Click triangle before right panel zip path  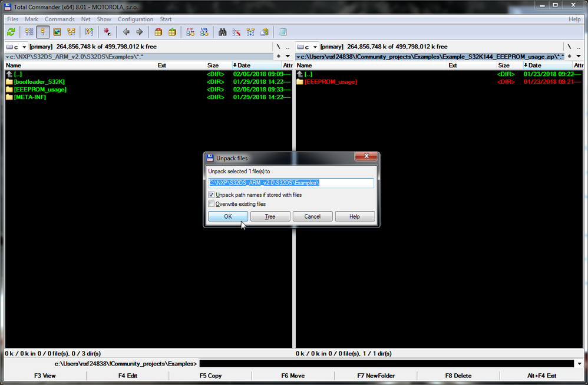(298, 57)
